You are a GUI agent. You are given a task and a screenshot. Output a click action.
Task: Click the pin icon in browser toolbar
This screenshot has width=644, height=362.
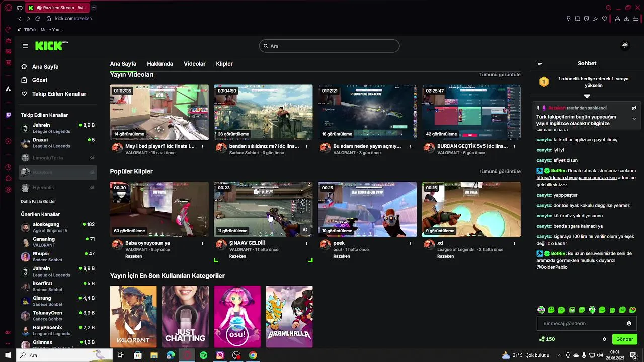click(x=568, y=19)
